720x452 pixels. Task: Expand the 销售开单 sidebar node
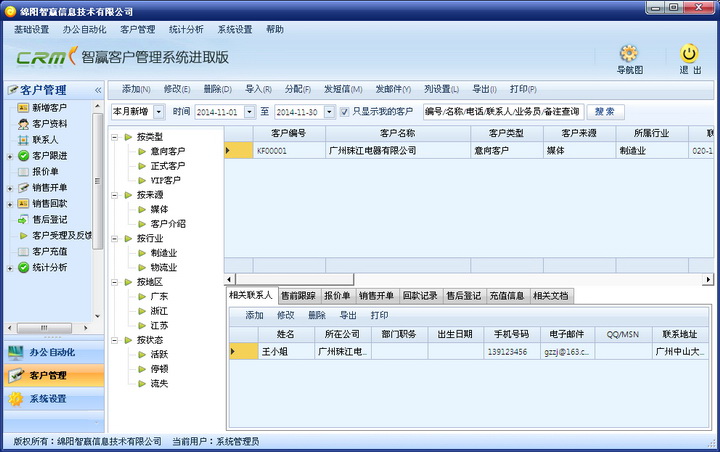(10, 188)
